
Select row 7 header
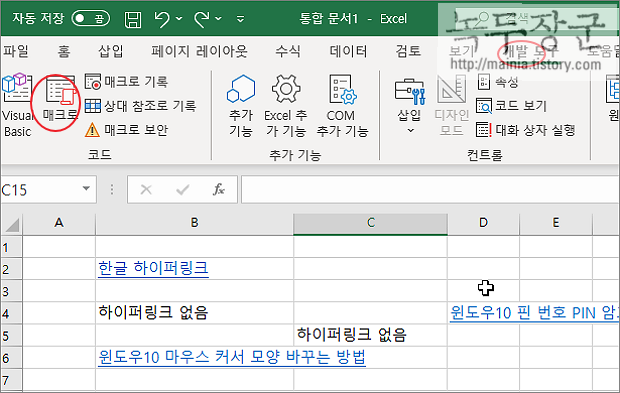[x=11, y=380]
